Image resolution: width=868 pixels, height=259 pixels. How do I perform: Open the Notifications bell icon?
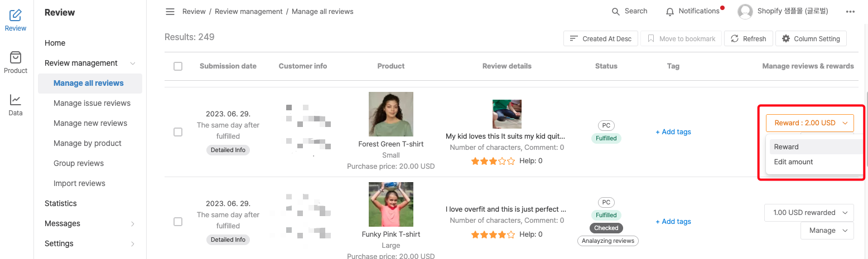[x=670, y=12]
